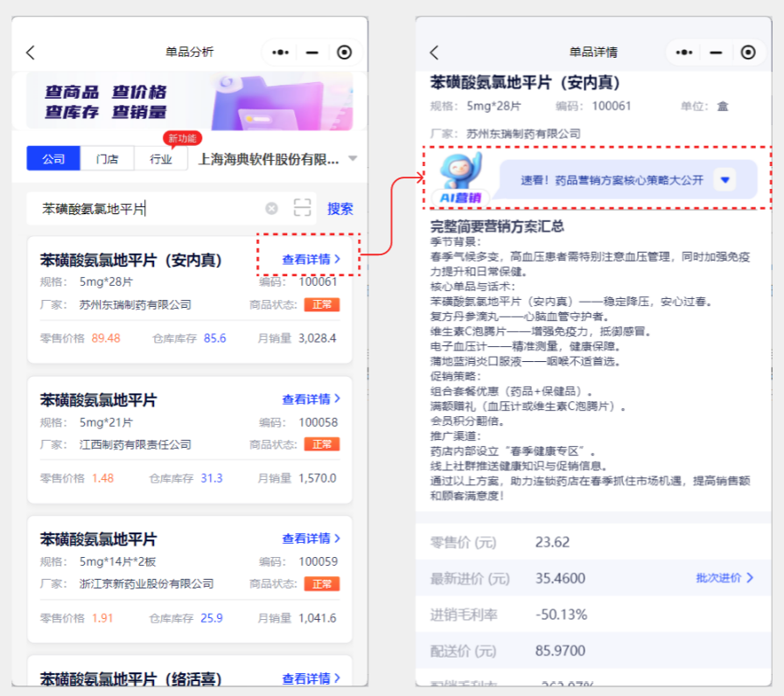This screenshot has height=696, width=784.
Task: Tap the QR scan icon in the search bar
Action: [x=303, y=208]
